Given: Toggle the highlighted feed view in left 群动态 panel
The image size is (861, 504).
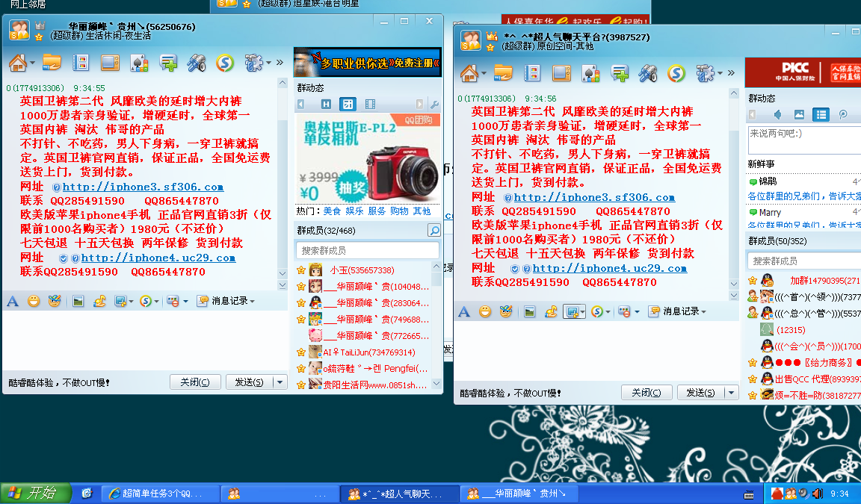Looking at the screenshot, I should (x=348, y=104).
